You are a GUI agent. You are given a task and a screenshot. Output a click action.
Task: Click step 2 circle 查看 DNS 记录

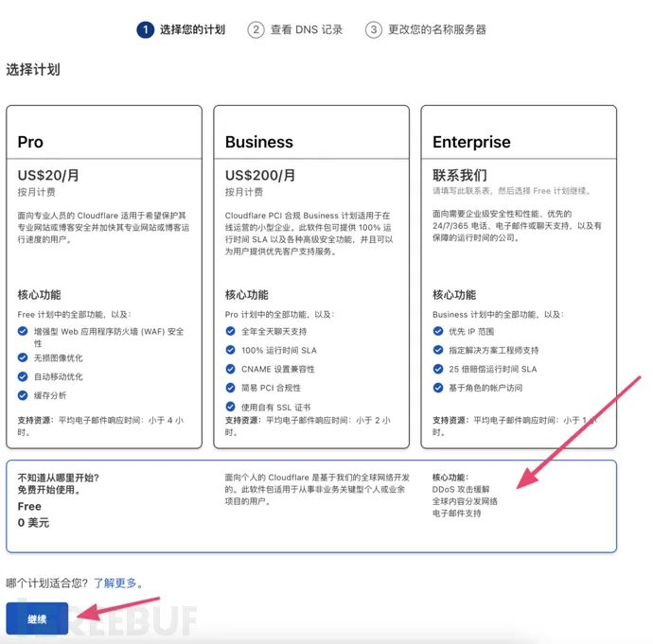[x=256, y=29]
